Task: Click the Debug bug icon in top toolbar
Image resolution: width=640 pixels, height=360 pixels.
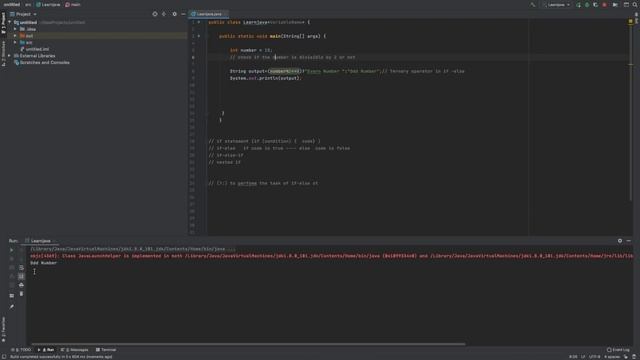Action: coord(587,5)
